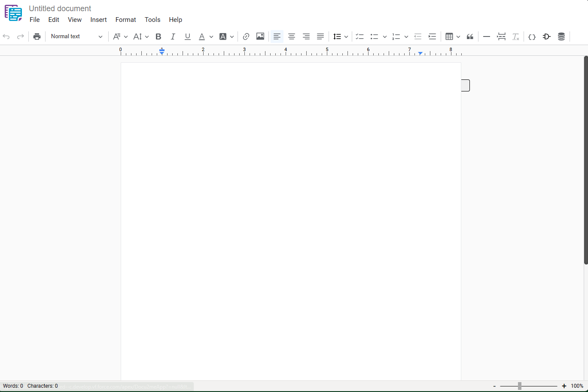Open the Edit menu

[54, 20]
